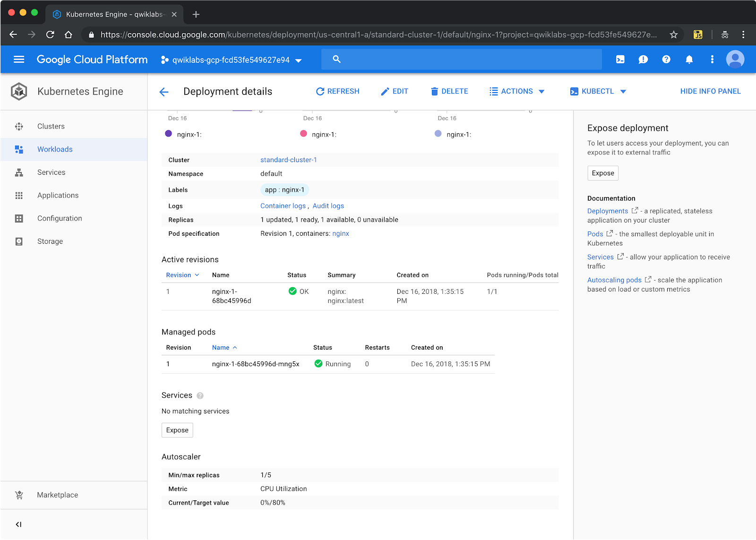
Task: Open Container logs link
Action: pos(283,206)
